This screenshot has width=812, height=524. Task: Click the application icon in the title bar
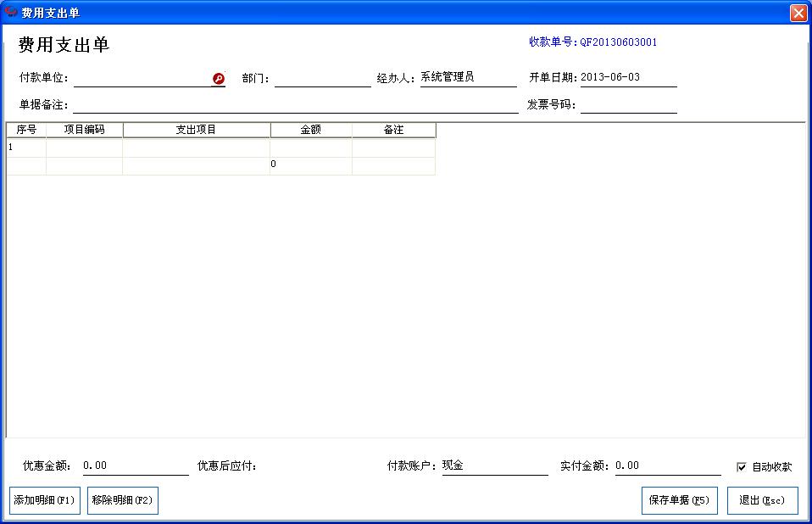(10, 11)
